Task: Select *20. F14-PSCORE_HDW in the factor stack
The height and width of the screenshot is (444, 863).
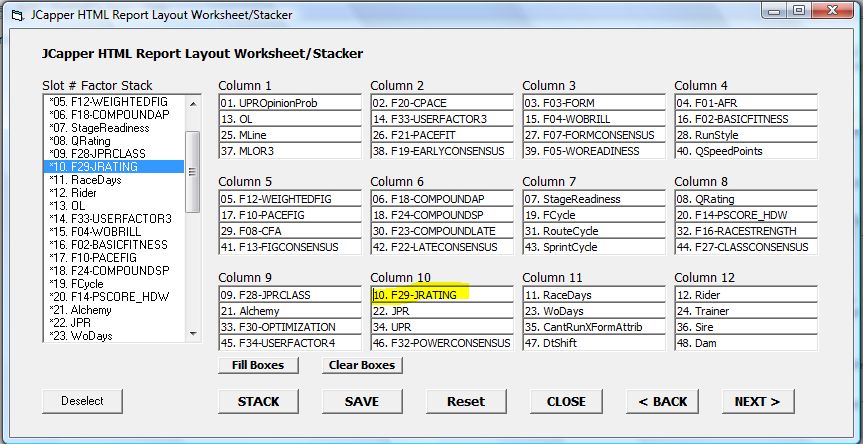Action: click(x=113, y=297)
